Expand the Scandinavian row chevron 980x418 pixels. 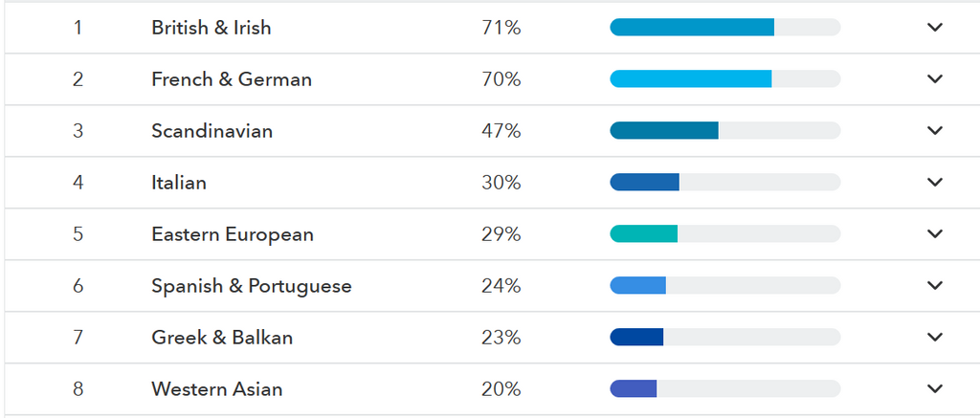[x=935, y=131]
